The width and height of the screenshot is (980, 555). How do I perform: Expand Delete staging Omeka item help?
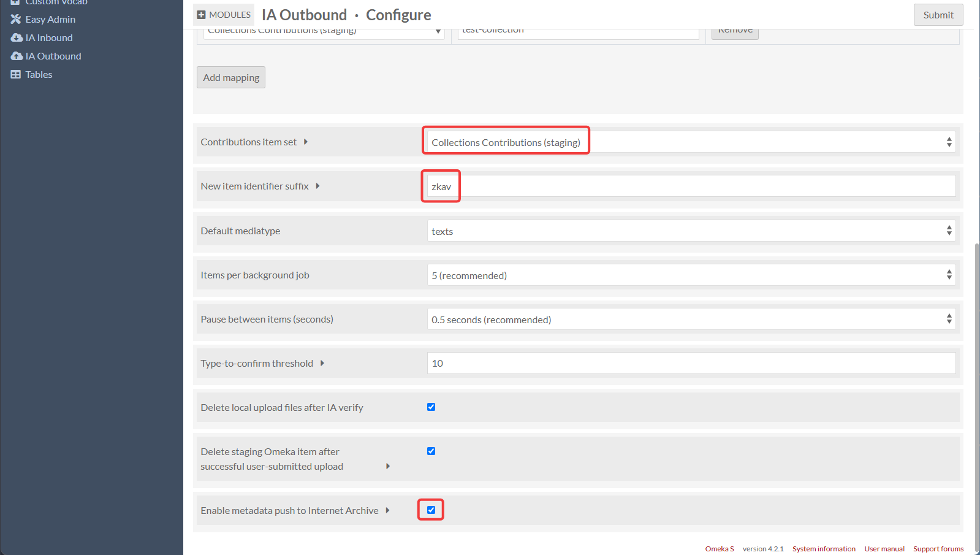point(387,466)
